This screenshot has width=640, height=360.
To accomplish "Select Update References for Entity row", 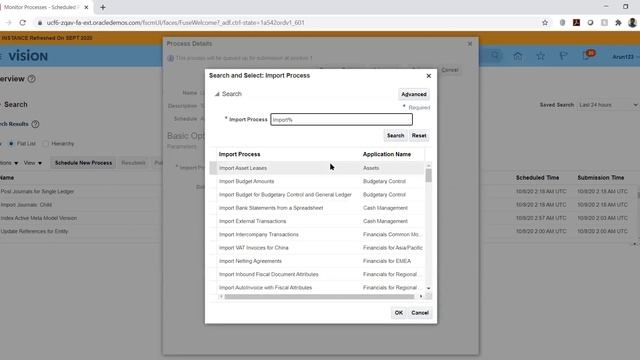I will (34, 231).
